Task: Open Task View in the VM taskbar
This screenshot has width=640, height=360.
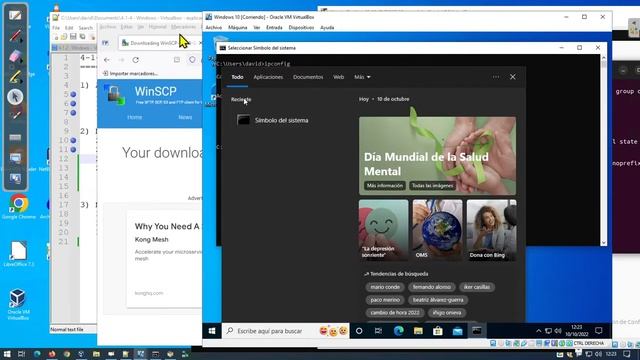Action: (x=378, y=331)
